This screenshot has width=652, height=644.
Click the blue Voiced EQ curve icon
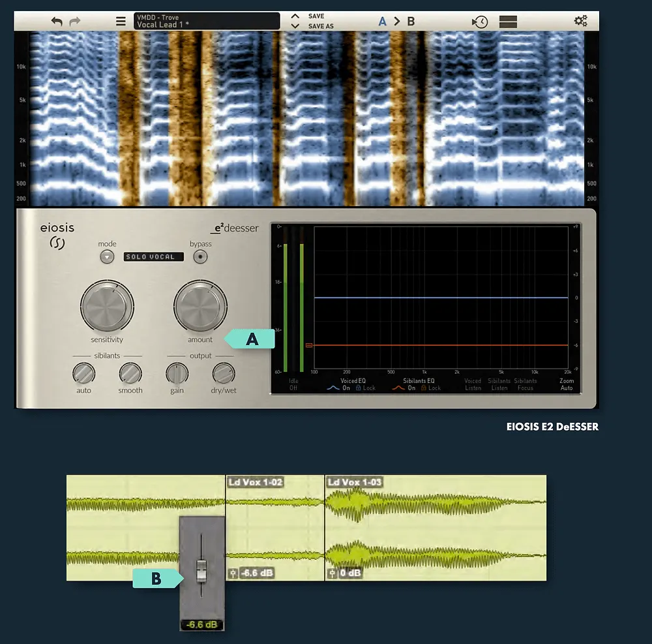(333, 388)
